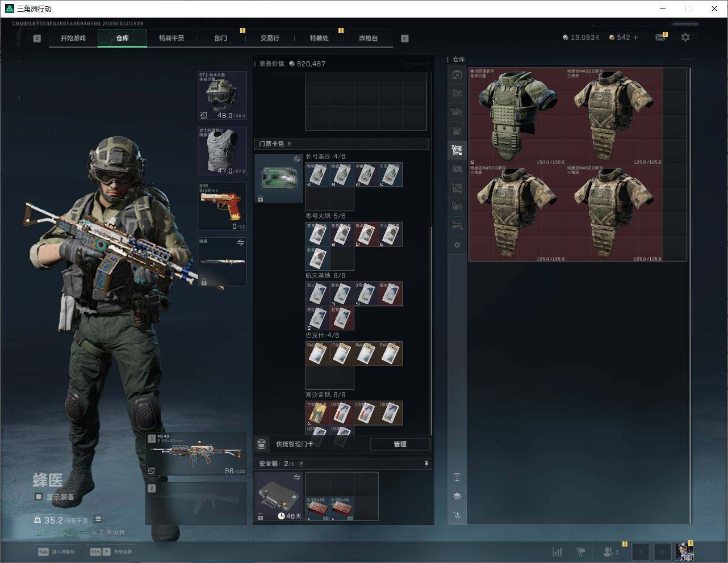The image size is (728, 563).
Task: Click the portrait-frame icon above the layers icon
Action: point(457,477)
